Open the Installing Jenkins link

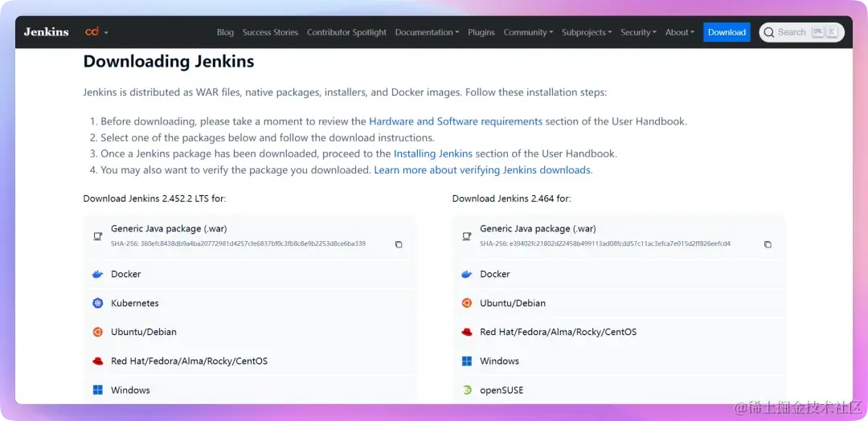[433, 153]
